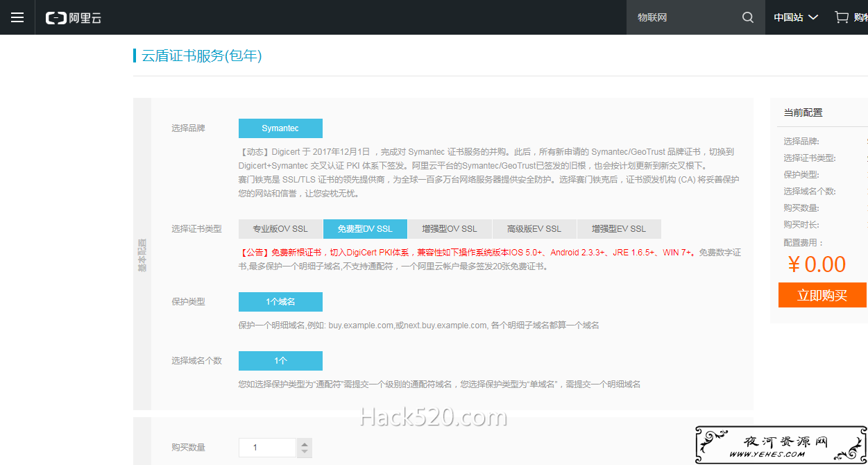Click the ￥0.00 configuration price
This screenshot has height=465, width=868.
(x=817, y=264)
